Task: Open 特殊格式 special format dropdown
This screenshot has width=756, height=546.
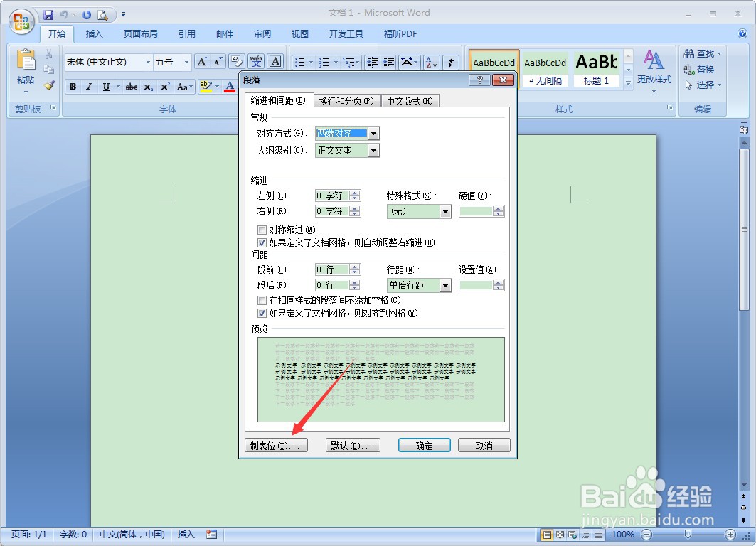Action: click(x=445, y=212)
